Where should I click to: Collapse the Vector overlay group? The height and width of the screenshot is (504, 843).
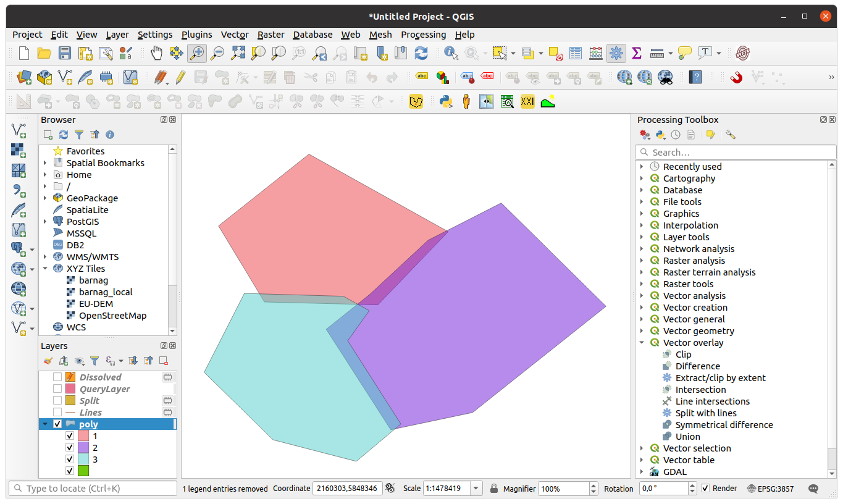coord(642,342)
